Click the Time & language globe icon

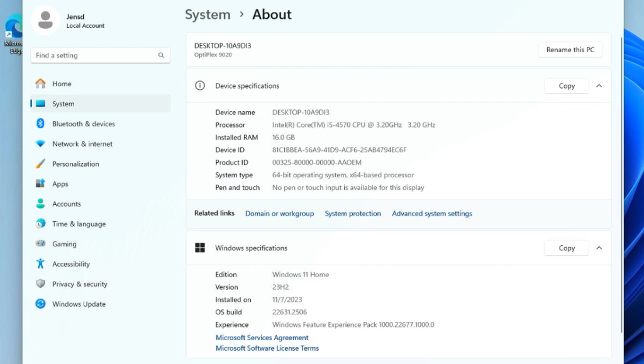(x=40, y=224)
